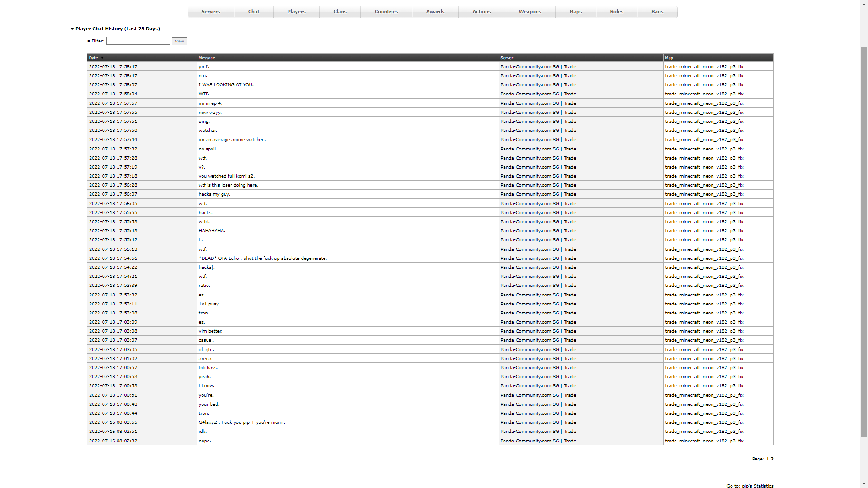Open the Servers tab
Screen dimensions: 868x488
pos(211,12)
